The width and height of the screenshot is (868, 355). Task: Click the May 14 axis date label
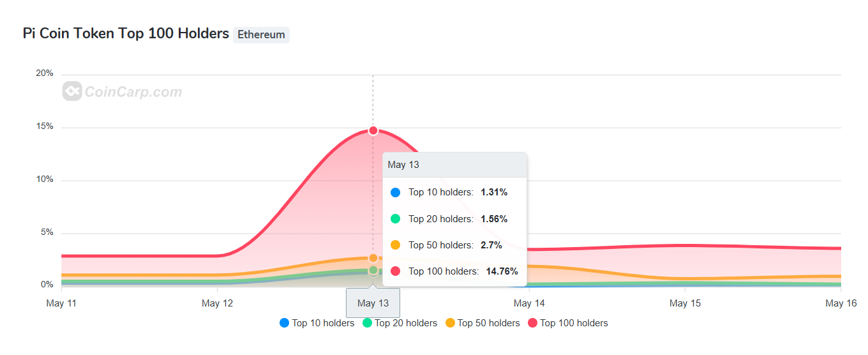[x=530, y=303]
